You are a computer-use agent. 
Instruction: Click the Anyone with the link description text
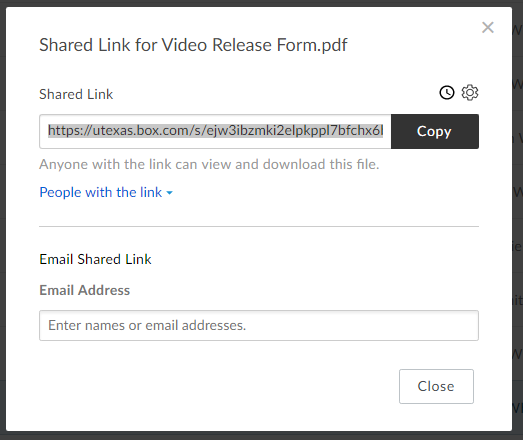(x=209, y=164)
